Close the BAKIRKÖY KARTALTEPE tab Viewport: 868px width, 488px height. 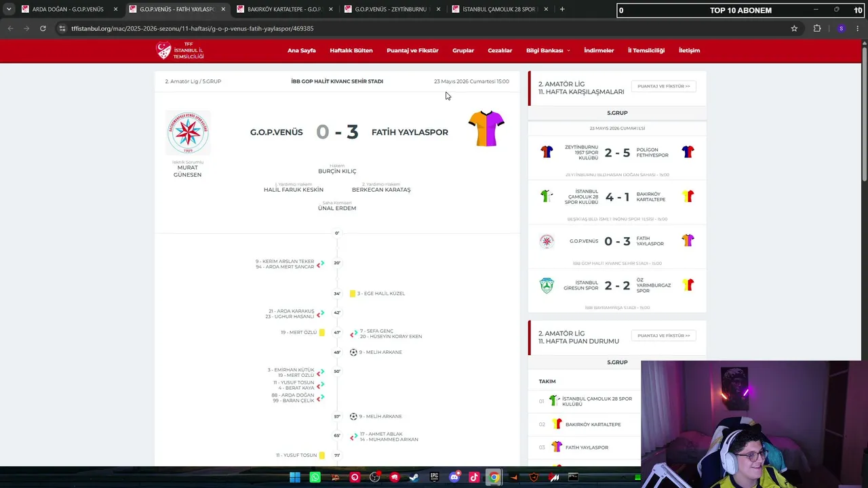pyautogui.click(x=331, y=9)
